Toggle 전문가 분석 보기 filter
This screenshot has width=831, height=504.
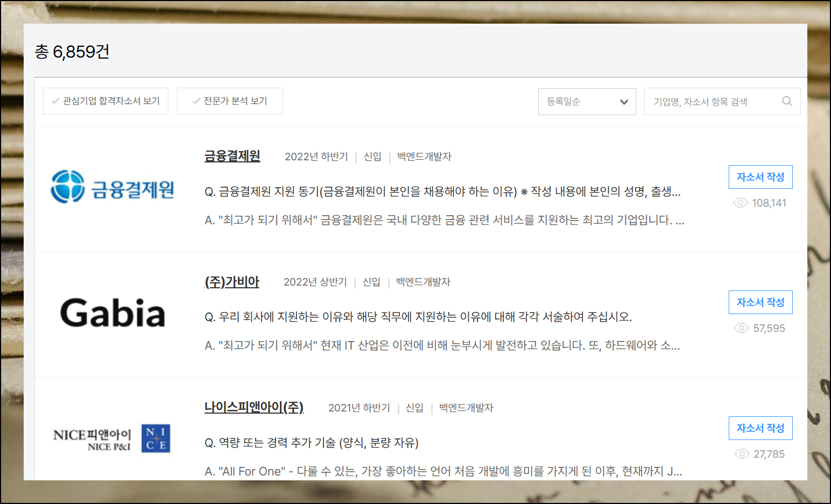pos(230,101)
